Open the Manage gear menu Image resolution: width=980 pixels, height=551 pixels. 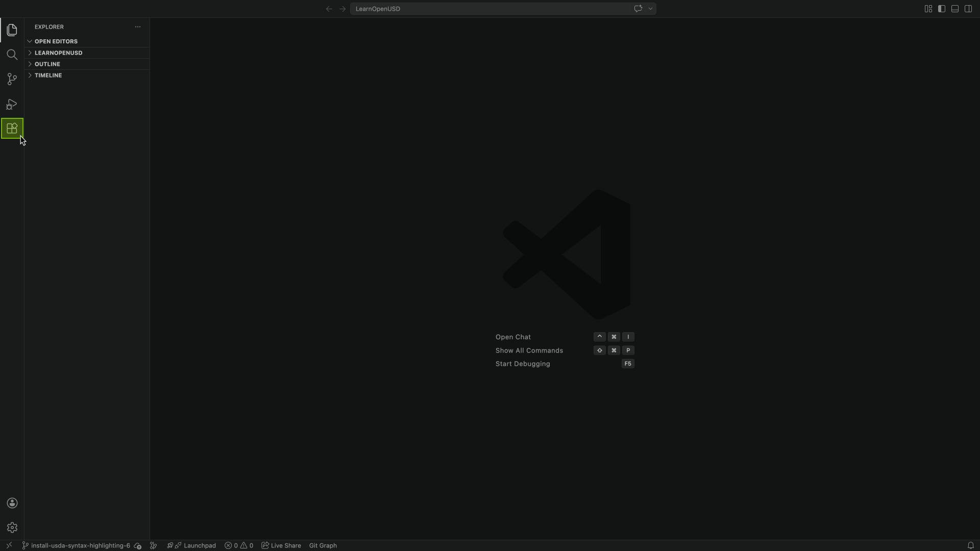click(12, 528)
